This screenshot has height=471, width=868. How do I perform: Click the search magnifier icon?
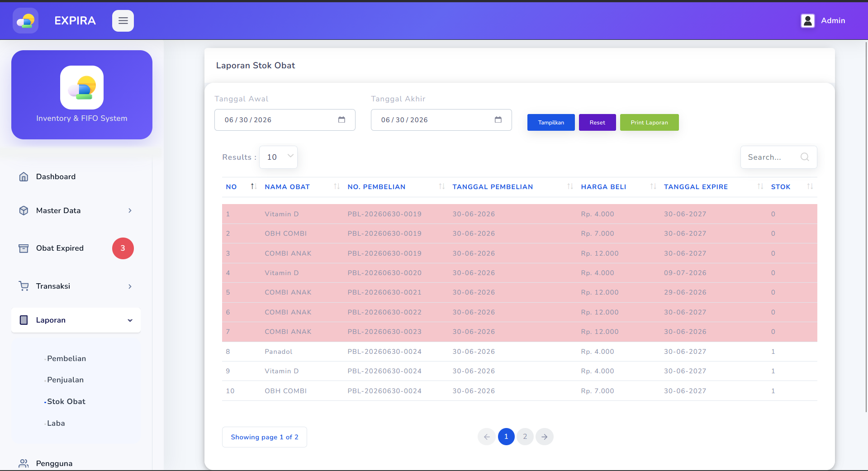coord(805,157)
